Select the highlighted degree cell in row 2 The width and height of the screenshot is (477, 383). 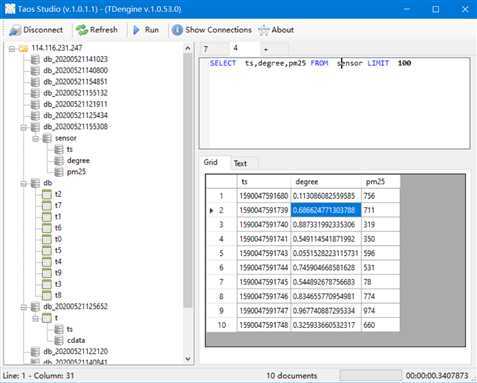point(326,210)
